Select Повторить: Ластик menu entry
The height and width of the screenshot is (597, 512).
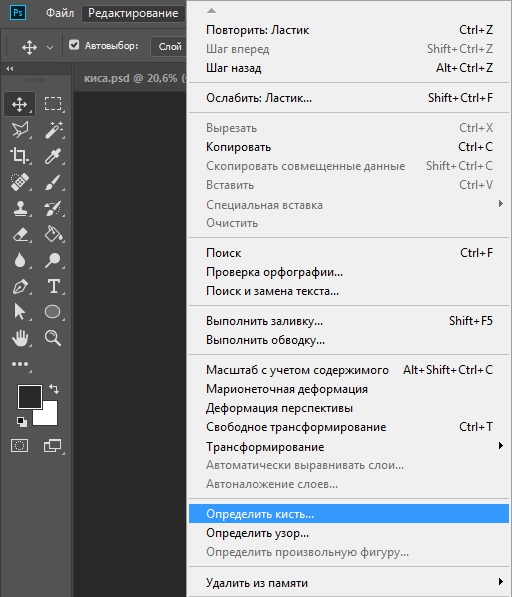click(x=349, y=30)
